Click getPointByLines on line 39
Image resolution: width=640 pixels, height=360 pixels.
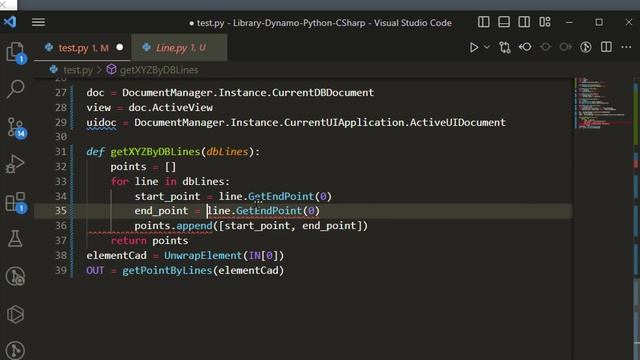point(167,270)
